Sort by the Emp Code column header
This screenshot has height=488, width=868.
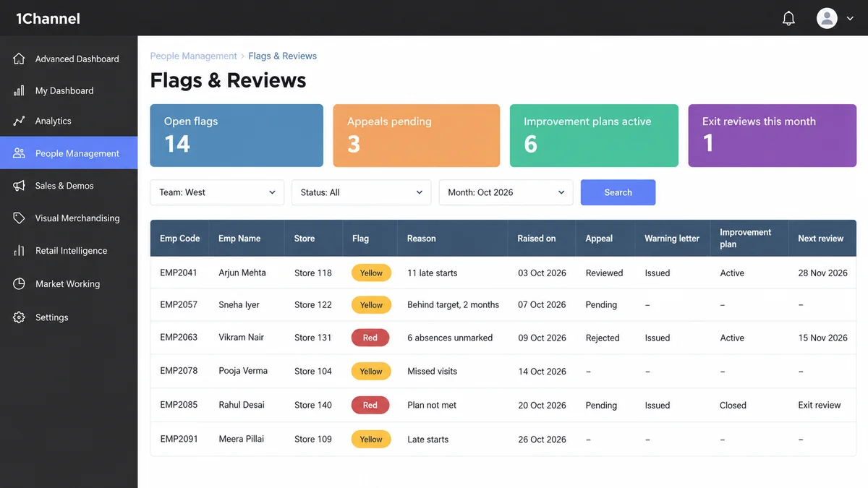click(x=179, y=239)
